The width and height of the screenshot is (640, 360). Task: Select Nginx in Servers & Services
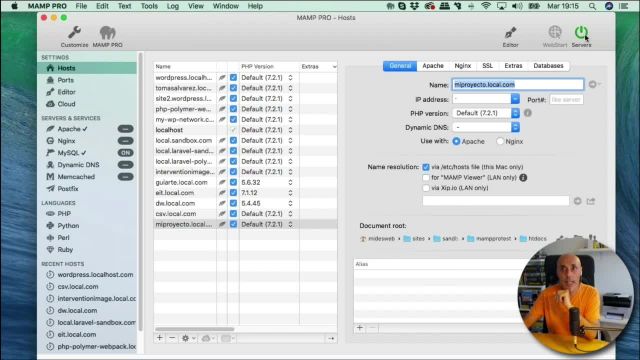tap(66, 141)
